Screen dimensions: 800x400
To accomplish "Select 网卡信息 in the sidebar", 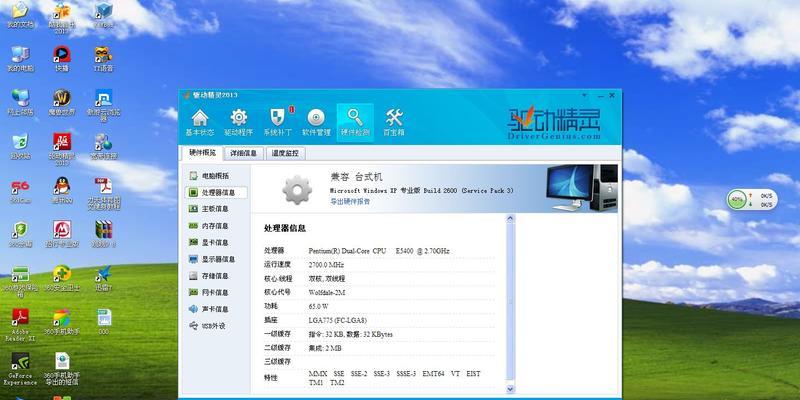I will (x=215, y=292).
